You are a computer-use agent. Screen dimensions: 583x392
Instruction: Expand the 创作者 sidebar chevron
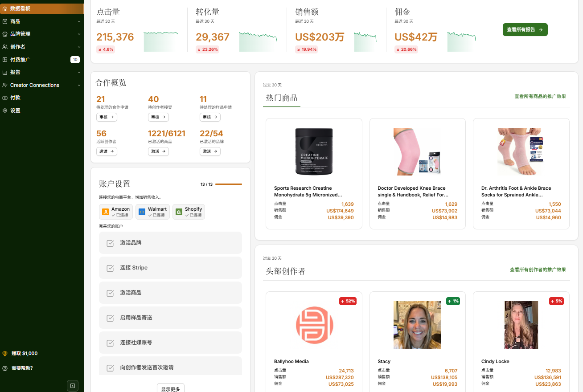pos(79,47)
